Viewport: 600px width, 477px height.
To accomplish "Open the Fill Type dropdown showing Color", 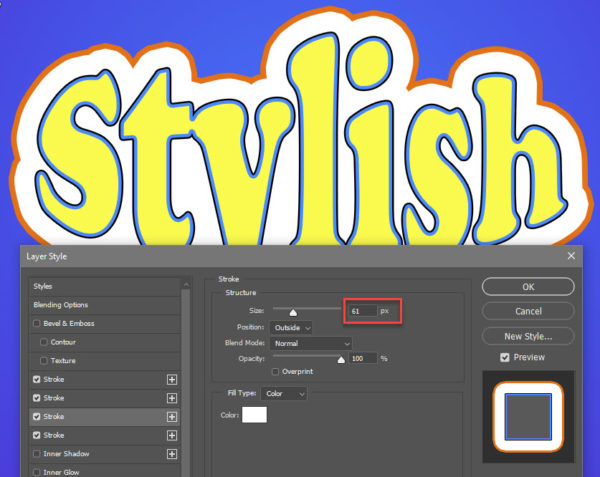I will (284, 394).
